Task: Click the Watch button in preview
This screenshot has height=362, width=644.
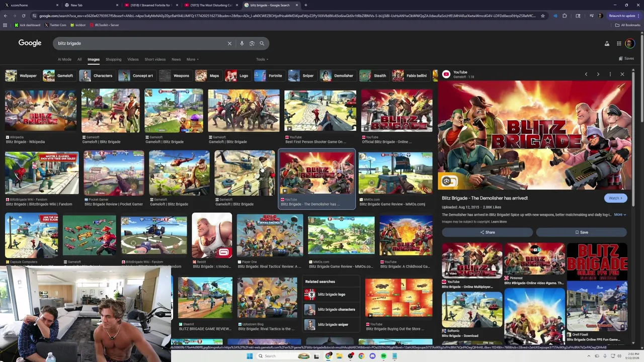Action: tap(615, 198)
